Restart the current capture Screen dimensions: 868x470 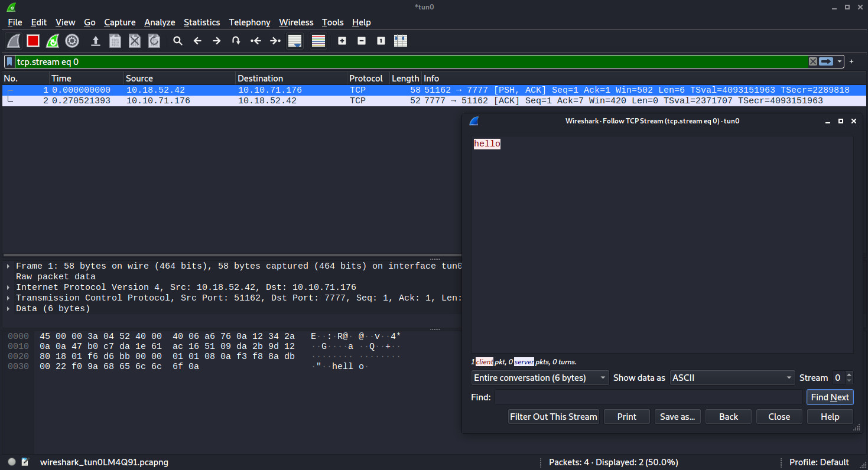click(x=53, y=41)
